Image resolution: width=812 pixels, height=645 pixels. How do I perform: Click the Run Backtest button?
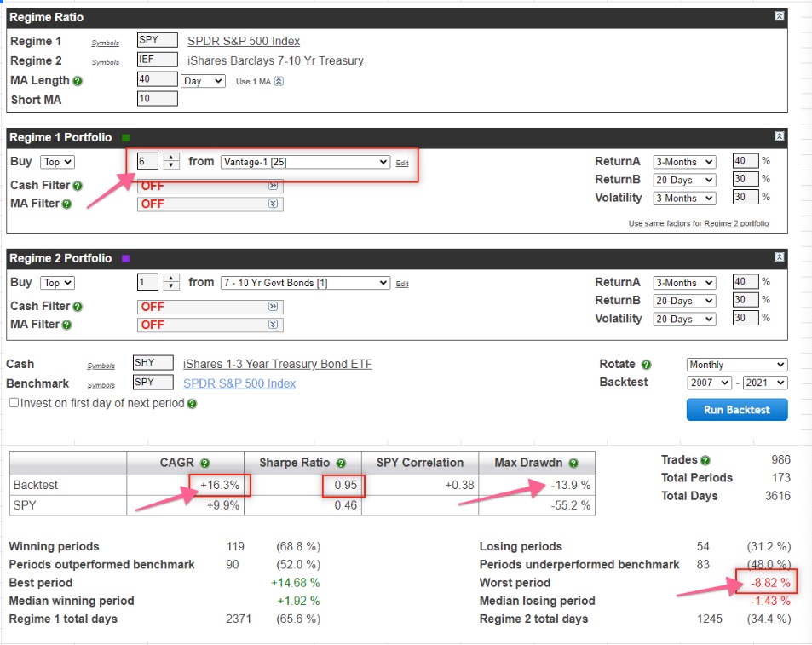pyautogui.click(x=736, y=410)
